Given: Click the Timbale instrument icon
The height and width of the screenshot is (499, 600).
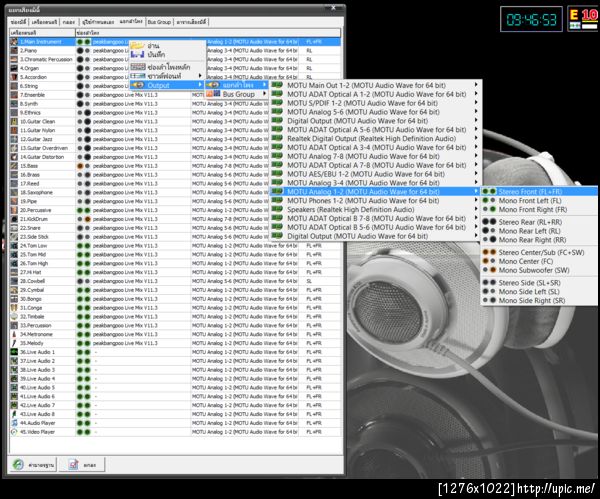Looking at the screenshot, I should click(14, 316).
